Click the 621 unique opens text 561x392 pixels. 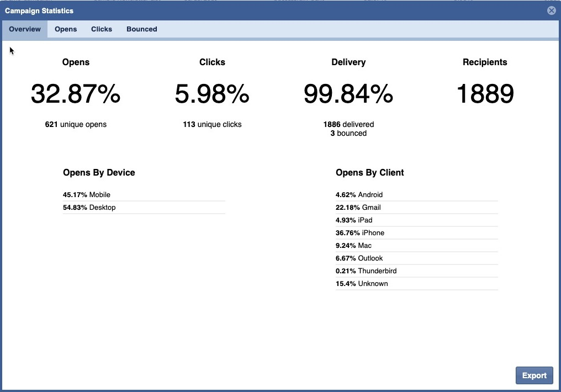tap(76, 125)
